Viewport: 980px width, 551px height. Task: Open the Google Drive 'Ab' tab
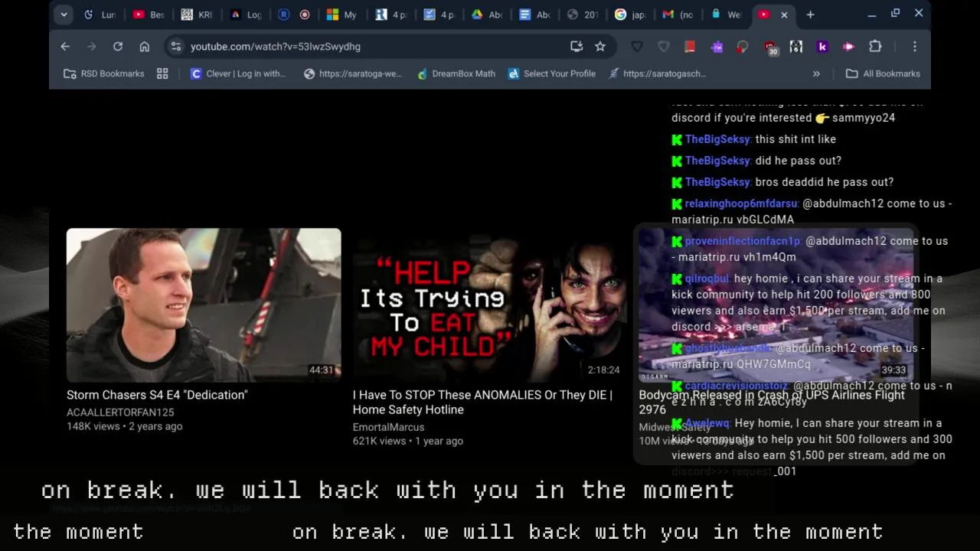[x=486, y=15]
